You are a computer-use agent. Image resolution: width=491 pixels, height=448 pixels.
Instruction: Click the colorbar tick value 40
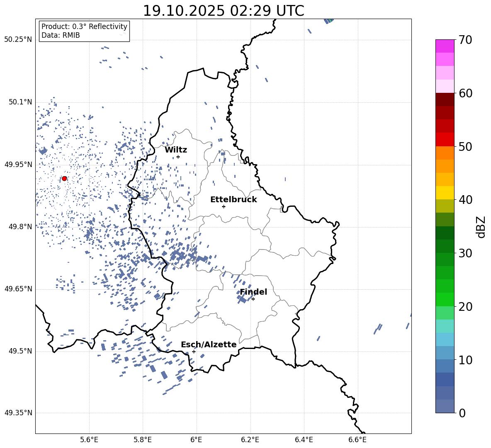pos(465,200)
